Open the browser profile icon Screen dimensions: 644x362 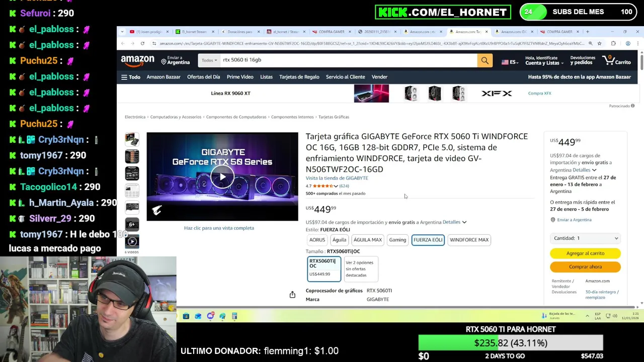[x=628, y=44]
